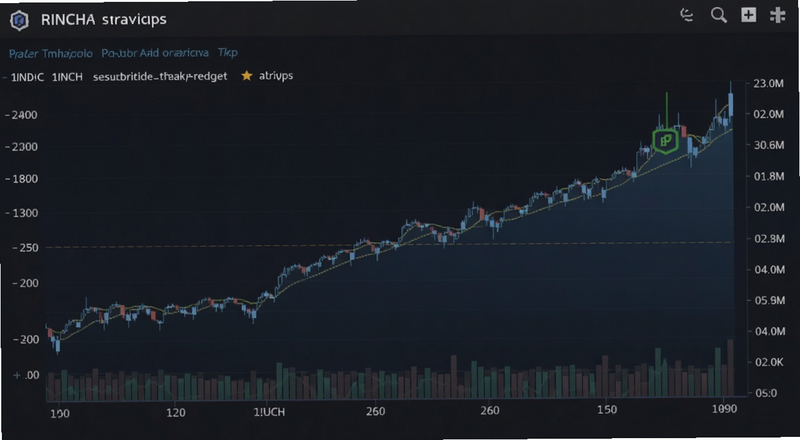Click the hexagon app logo icon
This screenshot has height=440, width=800.
(19, 20)
